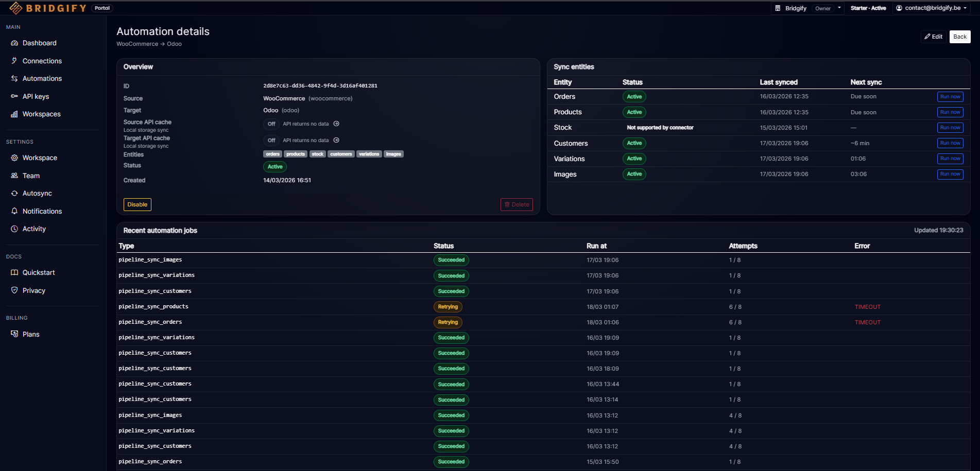The width and height of the screenshot is (980, 471).
Task: Go to Team settings page
Action: pos(31,176)
